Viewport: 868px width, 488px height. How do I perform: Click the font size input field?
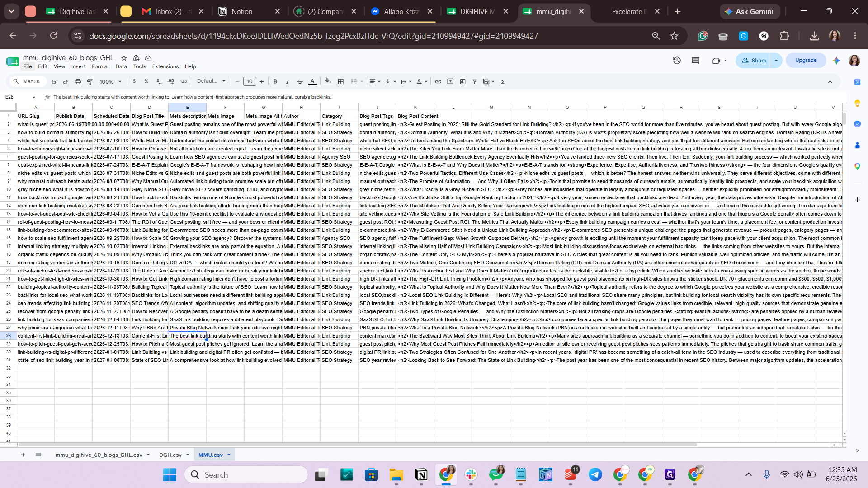(x=250, y=81)
